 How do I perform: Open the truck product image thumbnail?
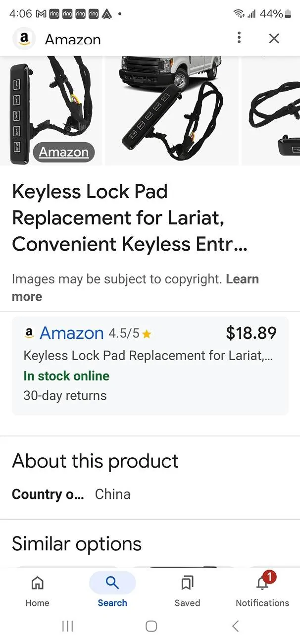tap(171, 110)
